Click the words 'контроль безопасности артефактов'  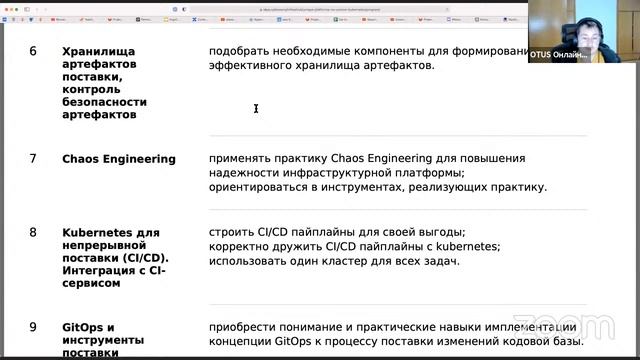[104, 102]
